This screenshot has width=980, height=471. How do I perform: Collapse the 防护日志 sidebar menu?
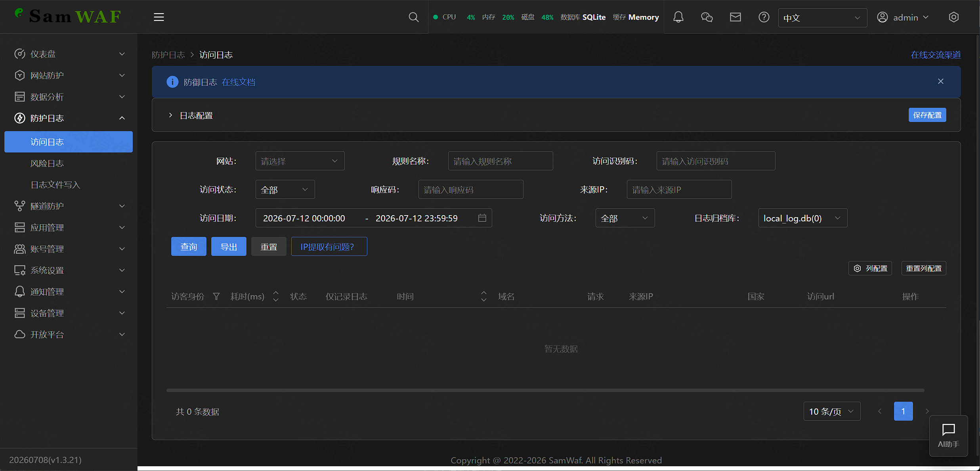(x=69, y=118)
